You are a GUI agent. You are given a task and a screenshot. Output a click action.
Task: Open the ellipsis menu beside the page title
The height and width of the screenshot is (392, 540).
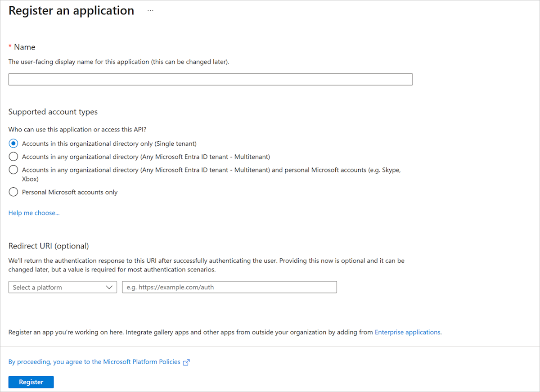[150, 10]
